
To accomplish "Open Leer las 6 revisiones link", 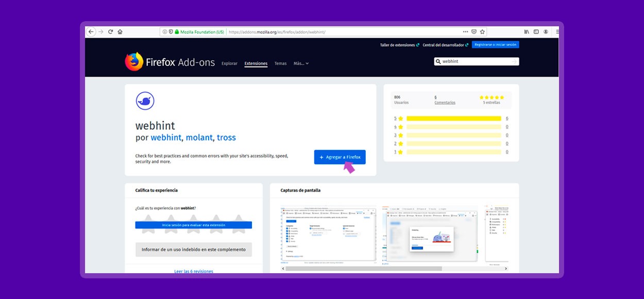I will tap(194, 271).
